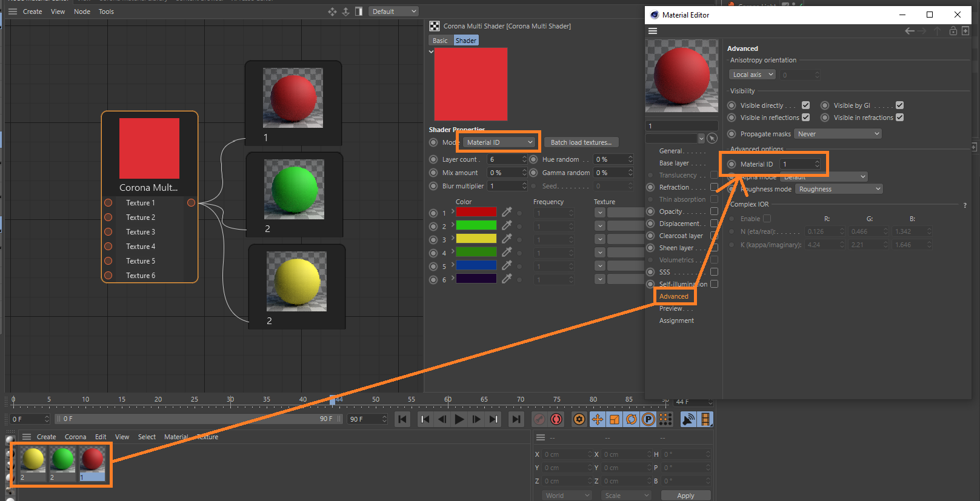Open Roughness mode dropdown
The image size is (980, 501).
(839, 189)
